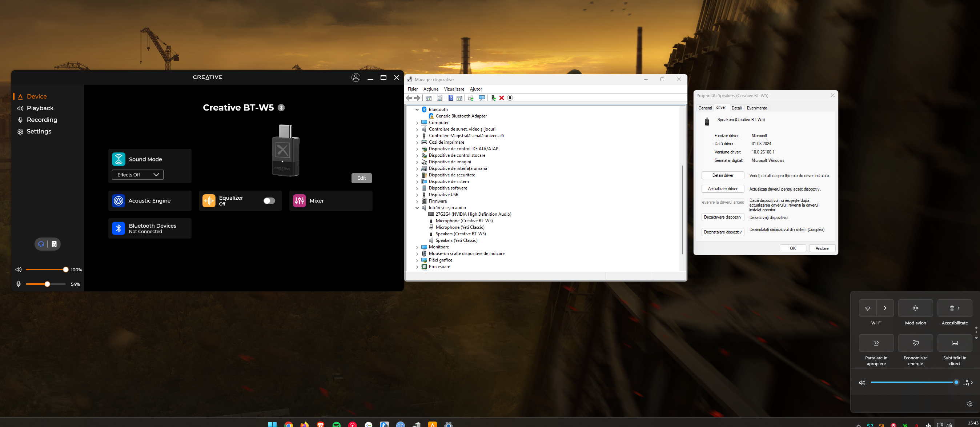Click the red uninstall device toolbar icon
980x427 pixels.
(x=501, y=98)
